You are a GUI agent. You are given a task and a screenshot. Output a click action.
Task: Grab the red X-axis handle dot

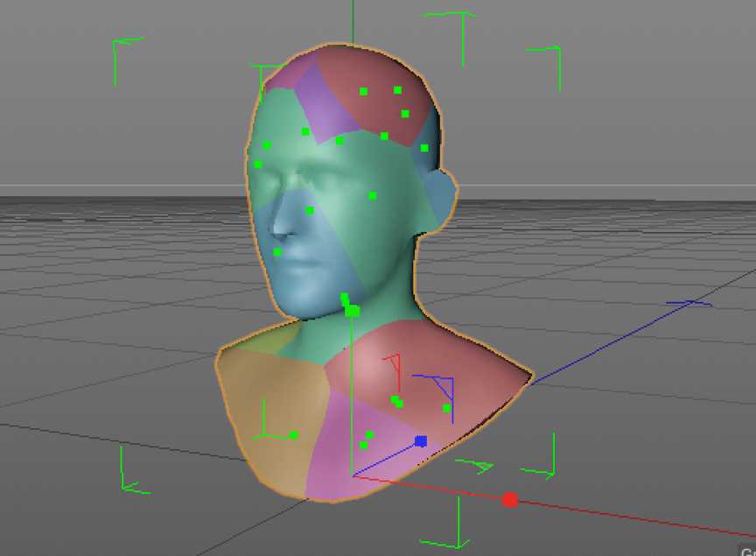(x=510, y=500)
